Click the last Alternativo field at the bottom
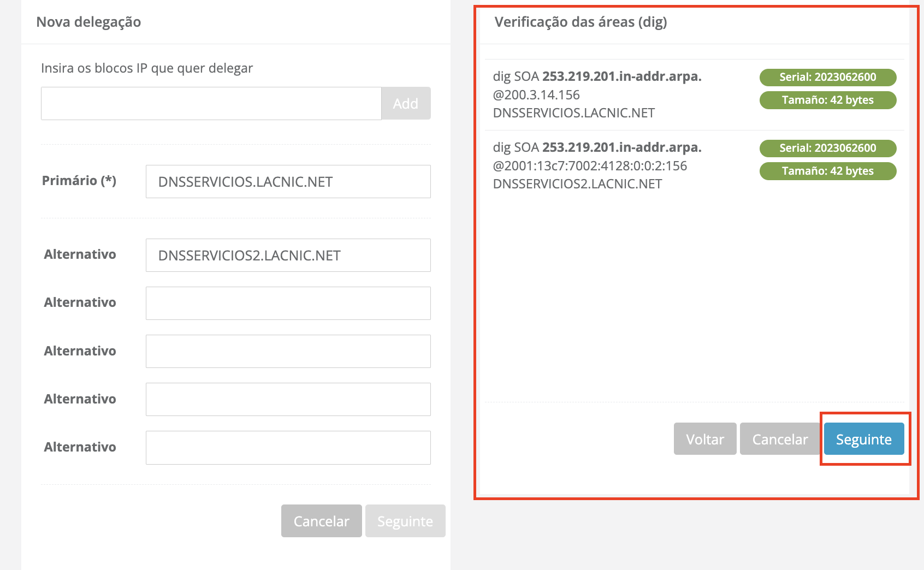The width and height of the screenshot is (924, 570). point(288,448)
